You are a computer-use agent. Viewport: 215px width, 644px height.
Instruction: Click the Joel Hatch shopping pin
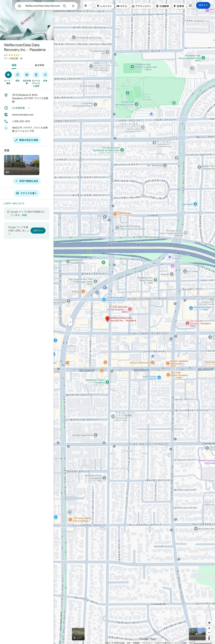tap(195, 204)
